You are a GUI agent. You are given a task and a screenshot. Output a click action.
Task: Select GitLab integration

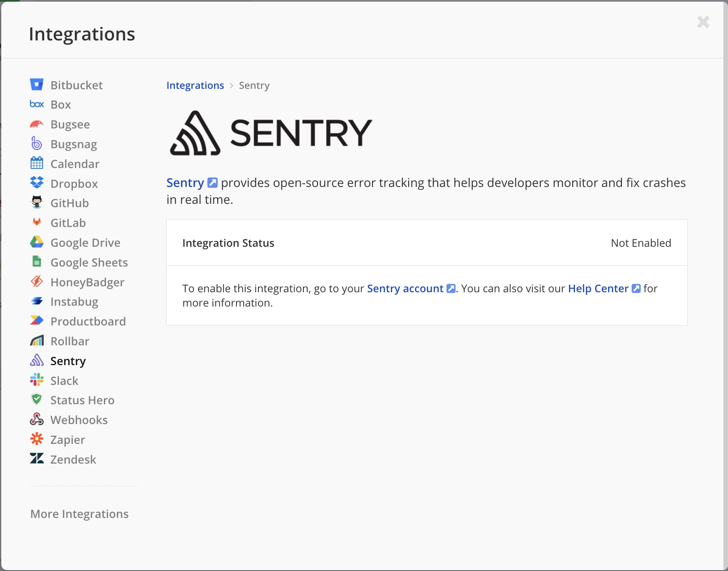[68, 223]
